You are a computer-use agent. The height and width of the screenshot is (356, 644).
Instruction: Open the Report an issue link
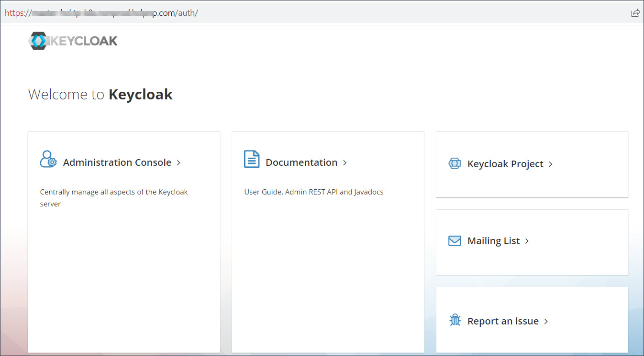pos(503,321)
